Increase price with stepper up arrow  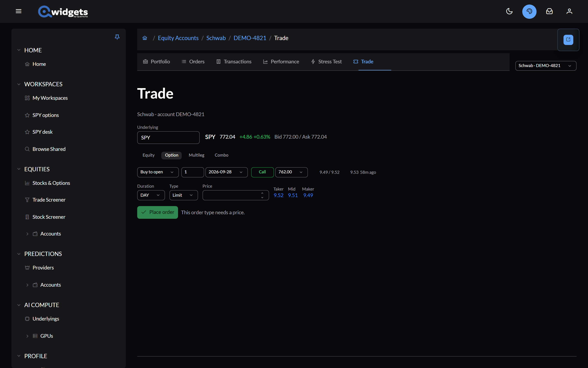coord(262,193)
